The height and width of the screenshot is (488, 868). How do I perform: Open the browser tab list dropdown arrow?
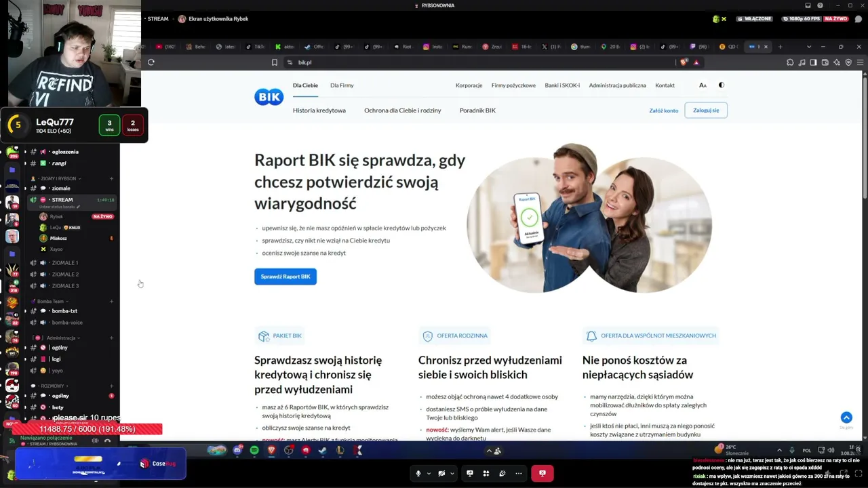tap(808, 47)
